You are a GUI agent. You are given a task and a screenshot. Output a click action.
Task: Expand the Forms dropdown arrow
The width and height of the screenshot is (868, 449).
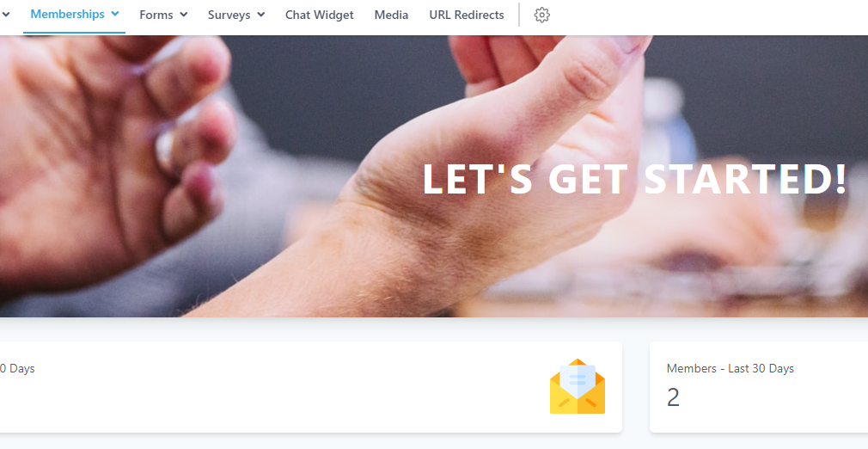(x=184, y=15)
